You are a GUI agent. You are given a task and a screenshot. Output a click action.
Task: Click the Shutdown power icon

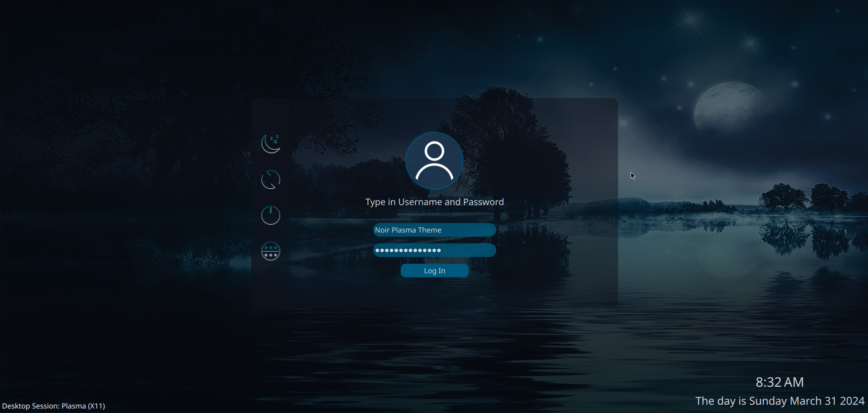(x=271, y=215)
